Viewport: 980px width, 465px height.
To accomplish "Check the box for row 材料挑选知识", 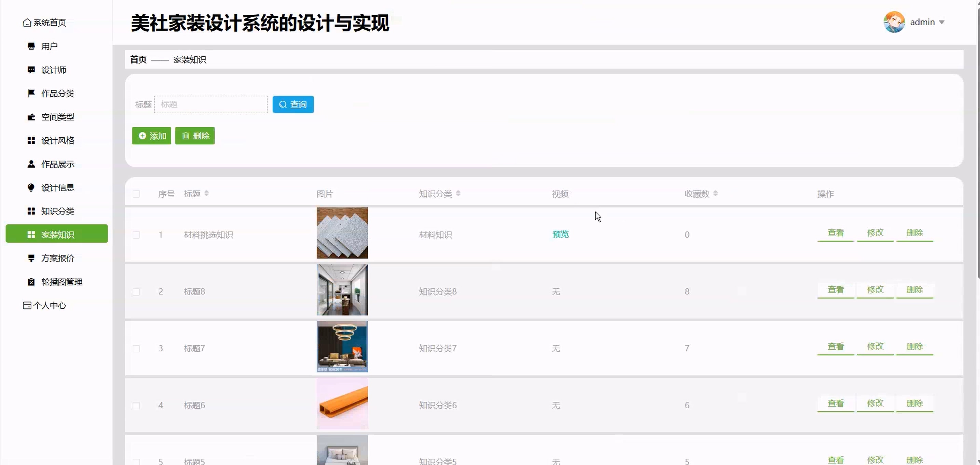I will click(x=136, y=235).
